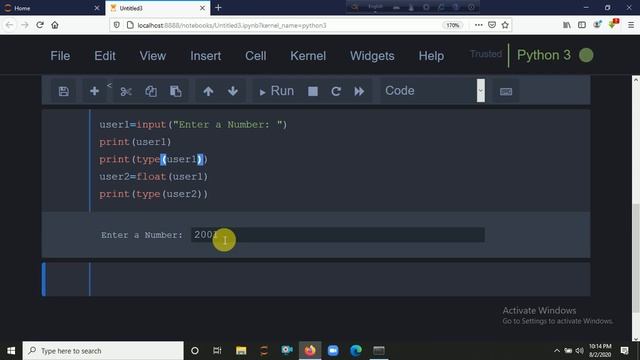
Task: Open File Explorer from the taskbar
Action: coord(241,351)
